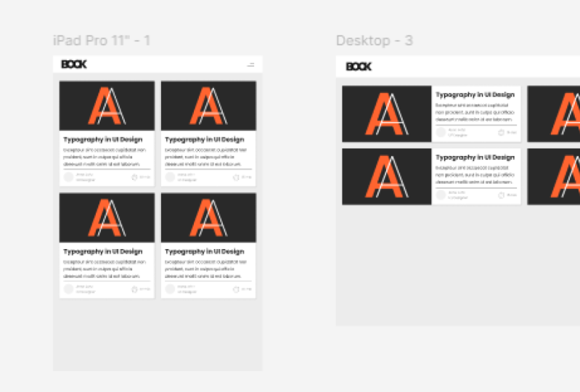Select description paragraph in Desktop second row card
The image size is (580, 392).
(475, 175)
